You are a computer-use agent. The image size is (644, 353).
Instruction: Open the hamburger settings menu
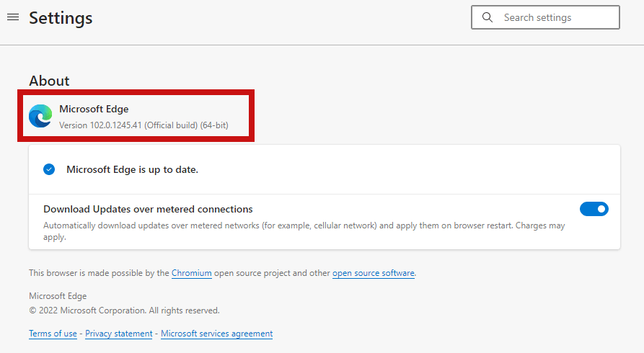coord(13,17)
